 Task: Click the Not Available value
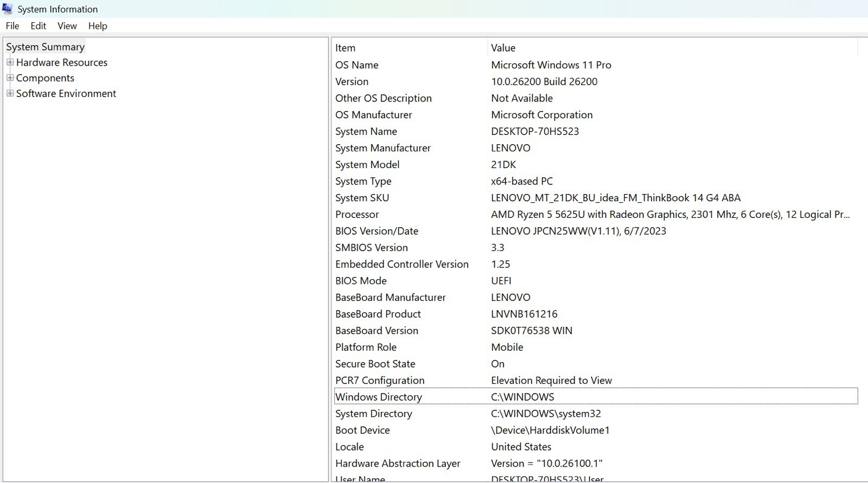pyautogui.click(x=522, y=98)
